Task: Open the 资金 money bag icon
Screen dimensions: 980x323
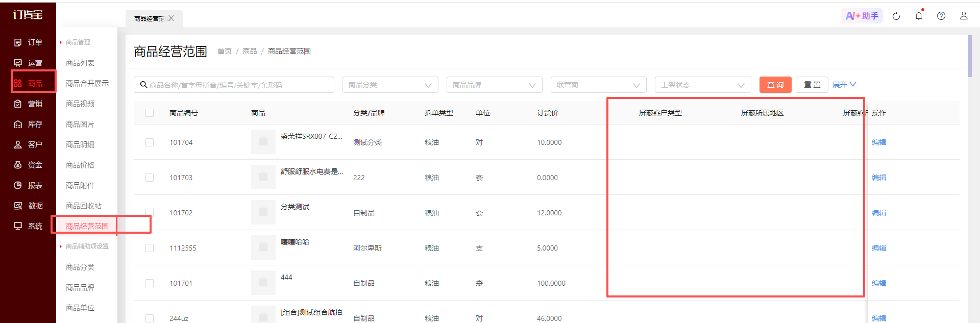Action: [x=18, y=165]
